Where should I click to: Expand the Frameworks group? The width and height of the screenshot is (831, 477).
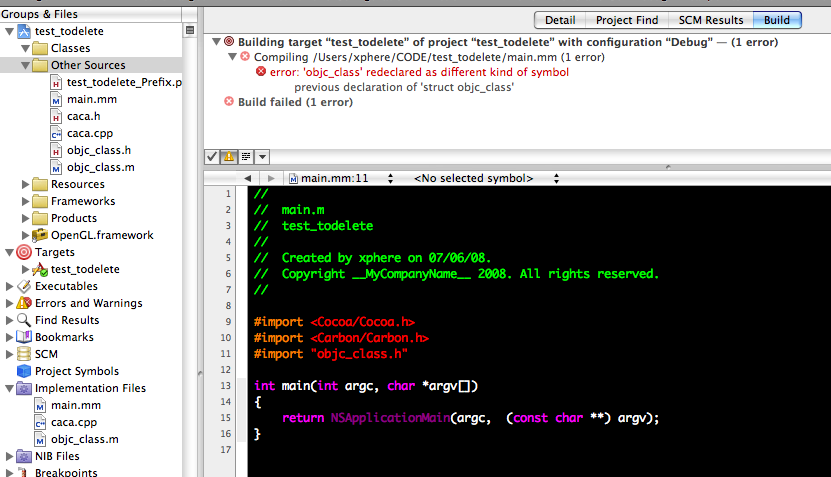point(25,201)
